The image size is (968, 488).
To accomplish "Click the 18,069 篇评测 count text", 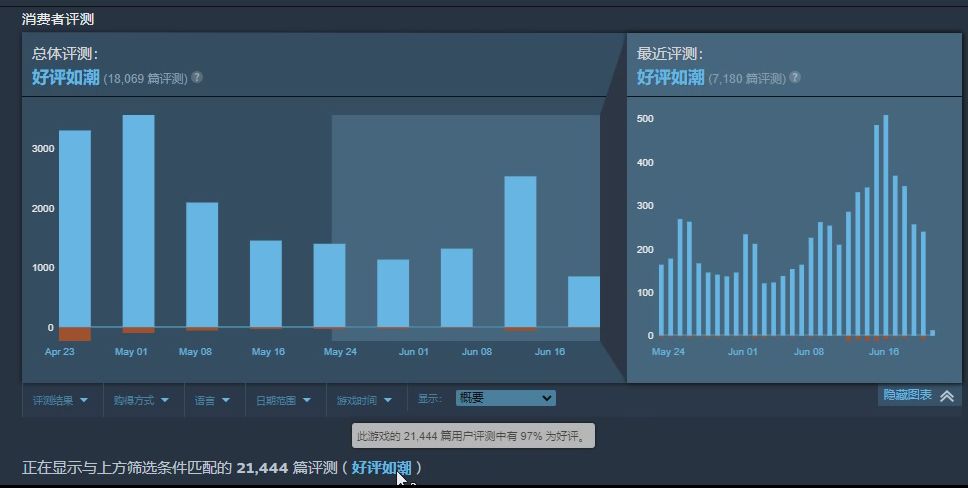I will (x=145, y=79).
